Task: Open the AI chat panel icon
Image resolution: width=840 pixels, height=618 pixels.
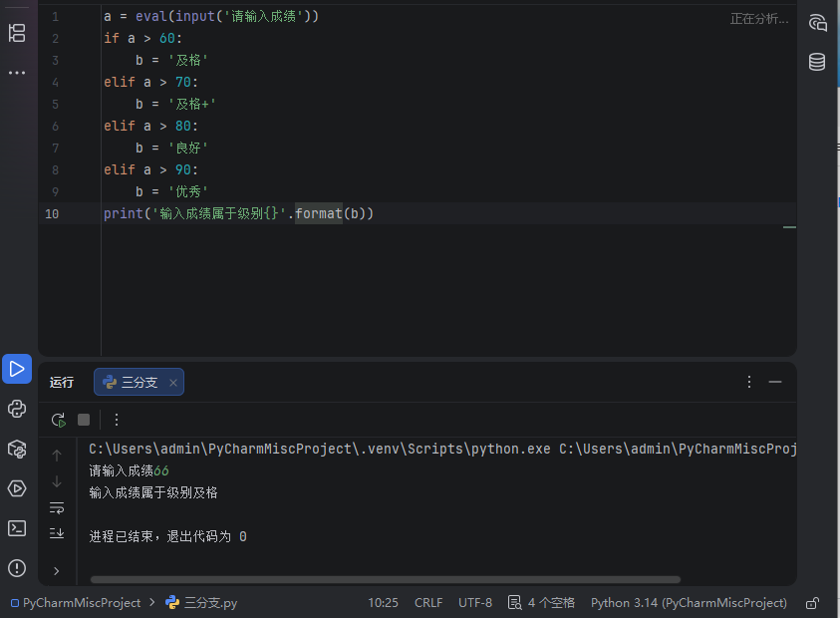Action: click(x=817, y=23)
